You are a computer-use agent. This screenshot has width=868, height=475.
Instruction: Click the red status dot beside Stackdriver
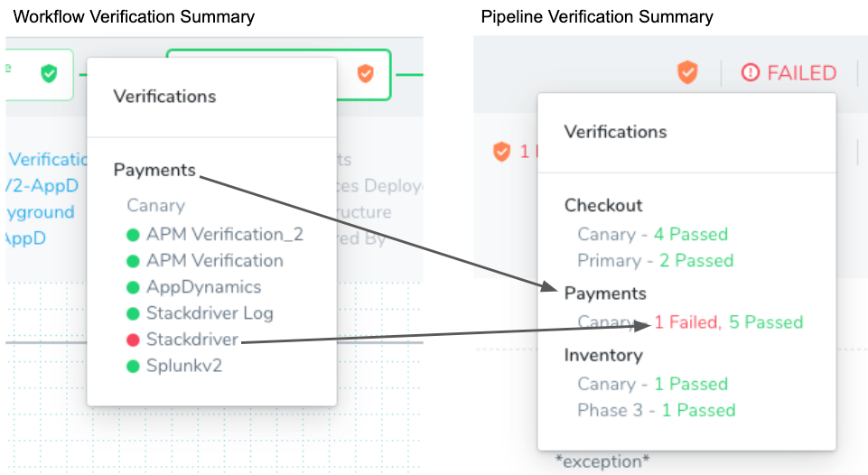(133, 340)
